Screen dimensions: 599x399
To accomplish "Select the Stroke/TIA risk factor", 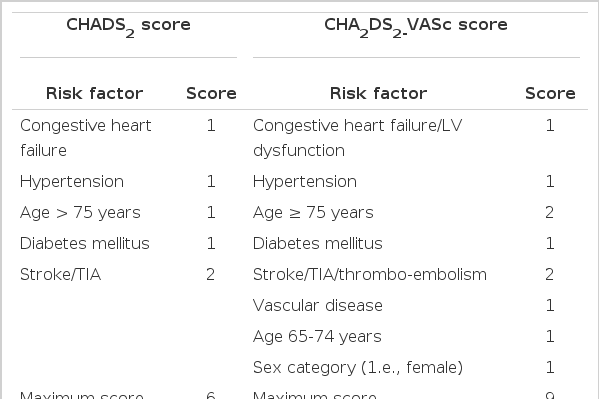I will [60, 274].
